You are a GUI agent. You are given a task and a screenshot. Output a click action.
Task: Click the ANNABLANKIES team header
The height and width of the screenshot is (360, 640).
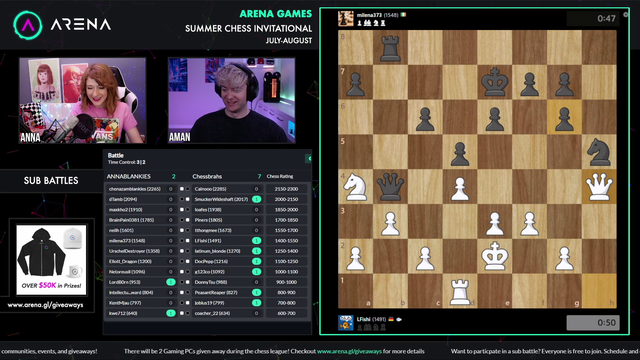129,176
